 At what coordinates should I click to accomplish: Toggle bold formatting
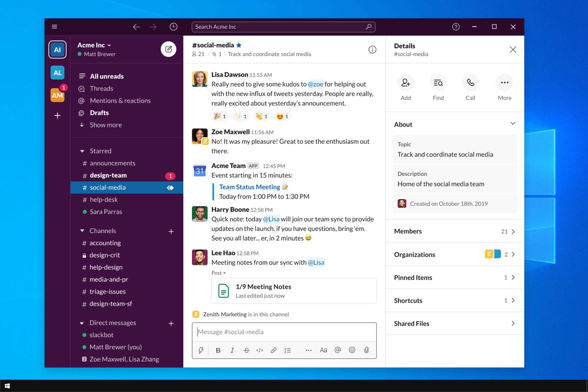[218, 350]
